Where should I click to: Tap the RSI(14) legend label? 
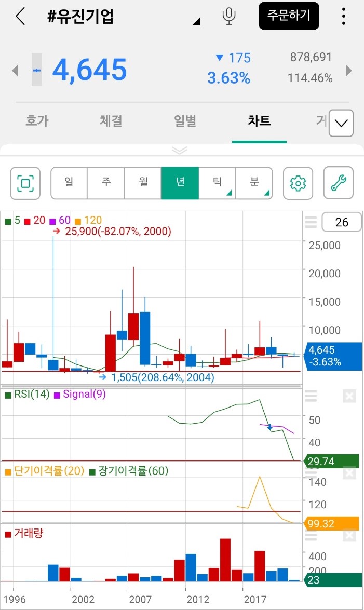point(27,395)
